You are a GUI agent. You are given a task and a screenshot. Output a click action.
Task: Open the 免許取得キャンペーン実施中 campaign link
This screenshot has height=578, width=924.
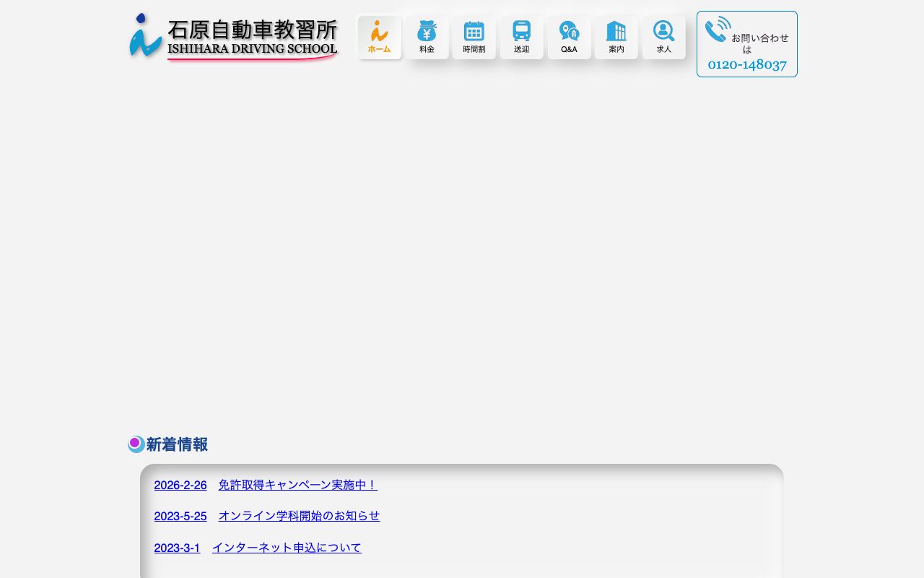[x=298, y=485]
